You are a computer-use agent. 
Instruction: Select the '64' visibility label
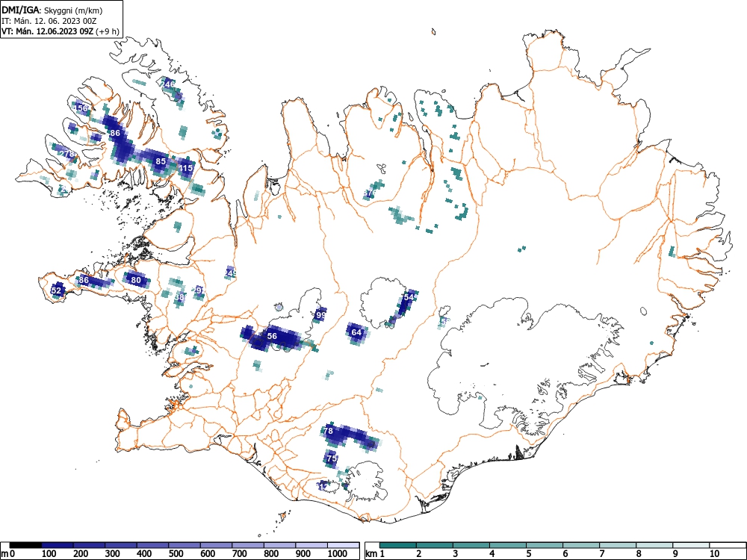pyautogui.click(x=356, y=332)
